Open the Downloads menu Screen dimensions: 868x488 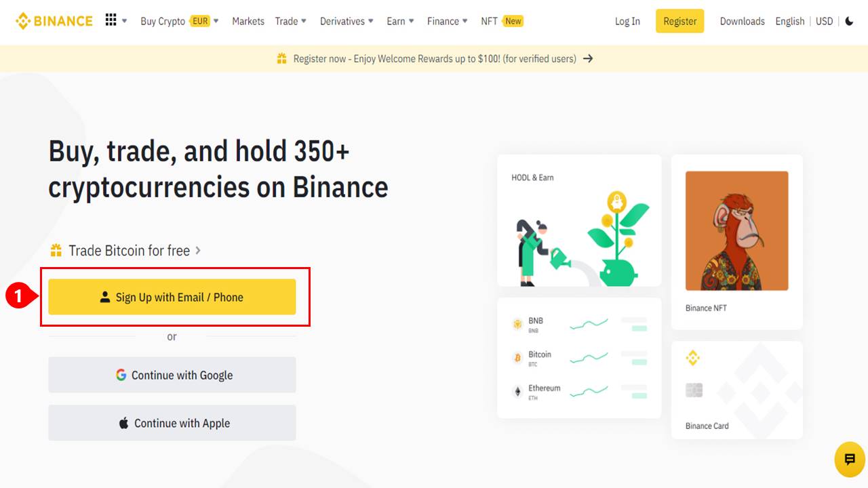pos(742,21)
